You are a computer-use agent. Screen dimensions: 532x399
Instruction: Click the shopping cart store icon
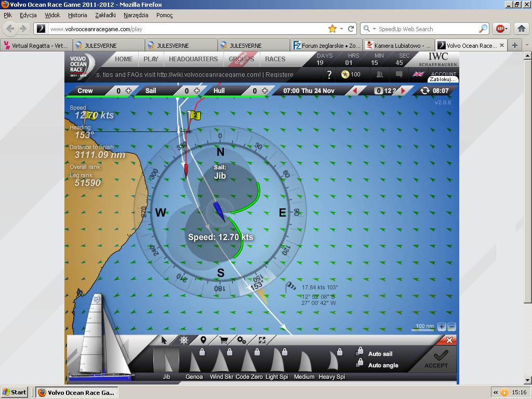coord(223,340)
